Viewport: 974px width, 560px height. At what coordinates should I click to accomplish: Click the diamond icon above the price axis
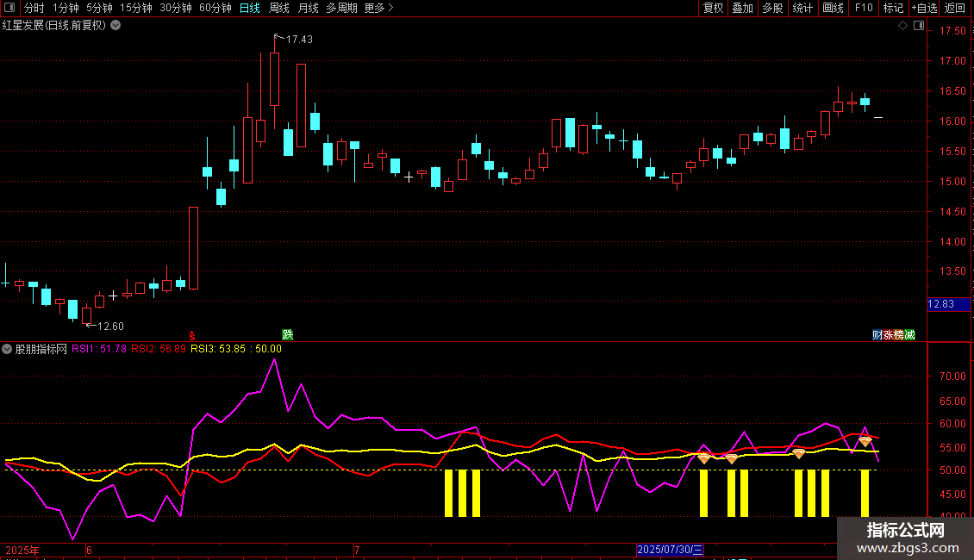click(903, 26)
